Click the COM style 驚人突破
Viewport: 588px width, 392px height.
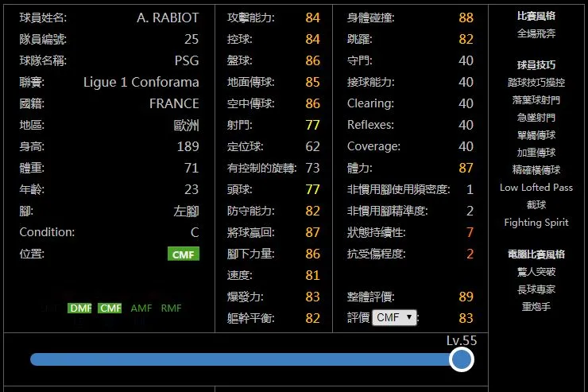coord(536,272)
